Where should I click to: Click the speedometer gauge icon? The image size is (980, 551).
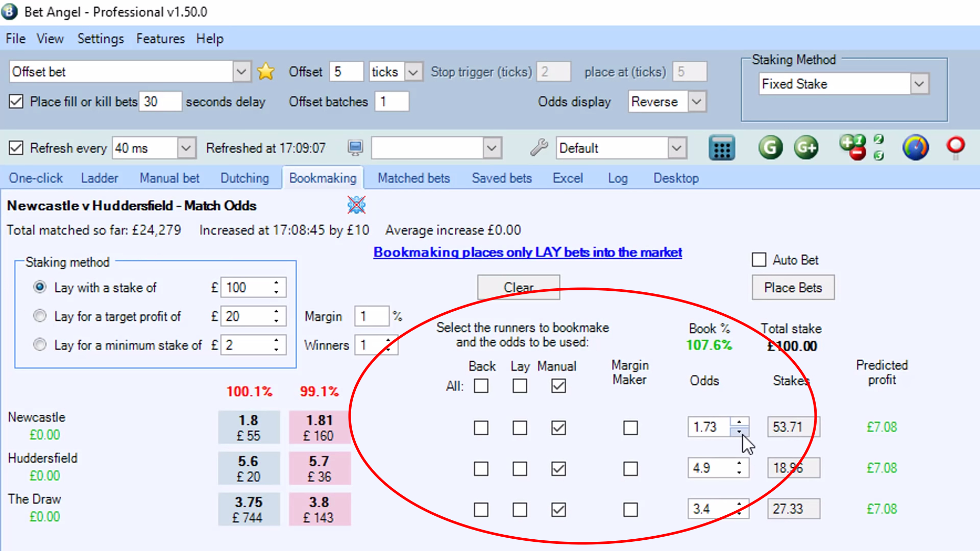pyautogui.click(x=915, y=147)
